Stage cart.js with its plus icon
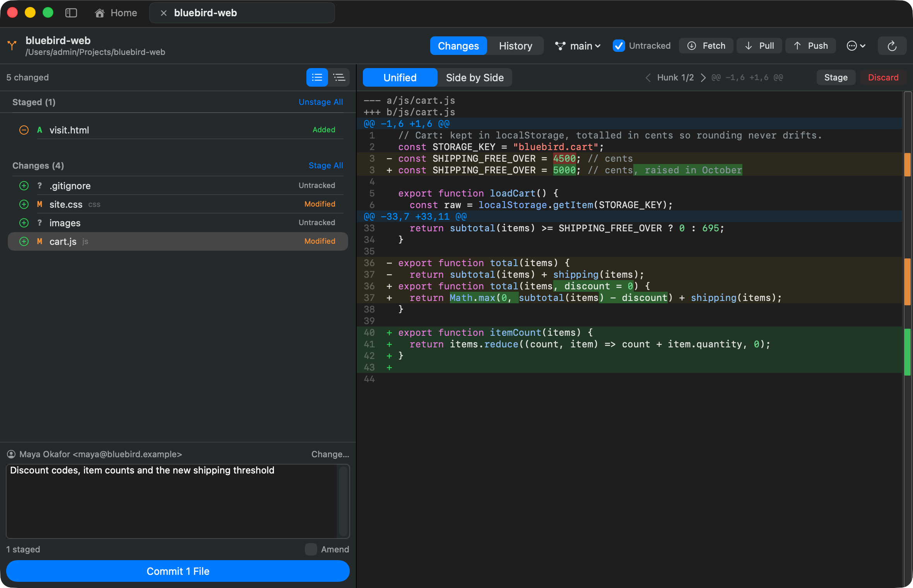The width and height of the screenshot is (913, 588). point(24,241)
